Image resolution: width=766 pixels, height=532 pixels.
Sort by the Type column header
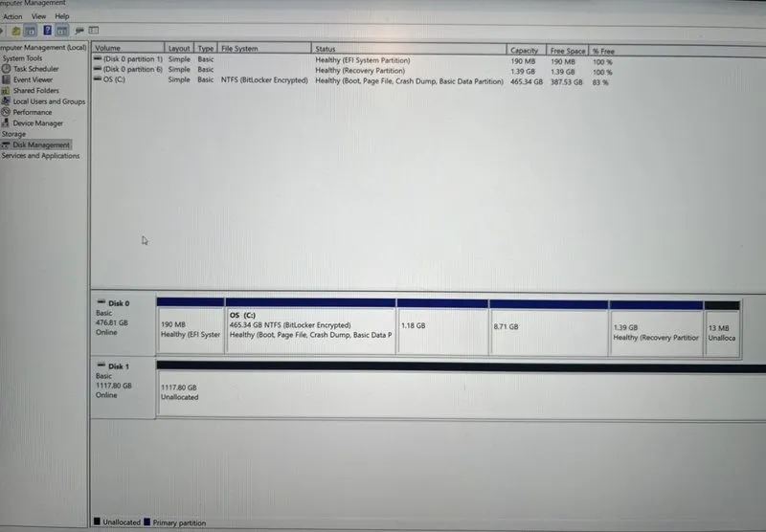click(205, 48)
